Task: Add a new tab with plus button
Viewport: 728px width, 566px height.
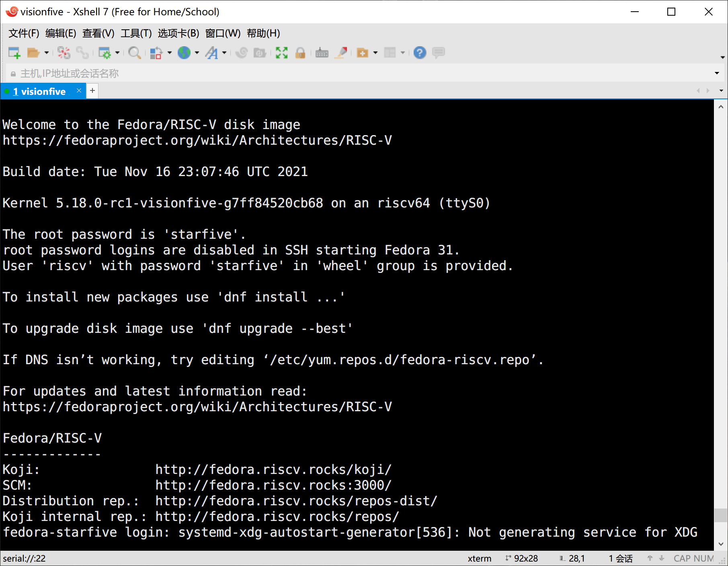Action: point(92,91)
